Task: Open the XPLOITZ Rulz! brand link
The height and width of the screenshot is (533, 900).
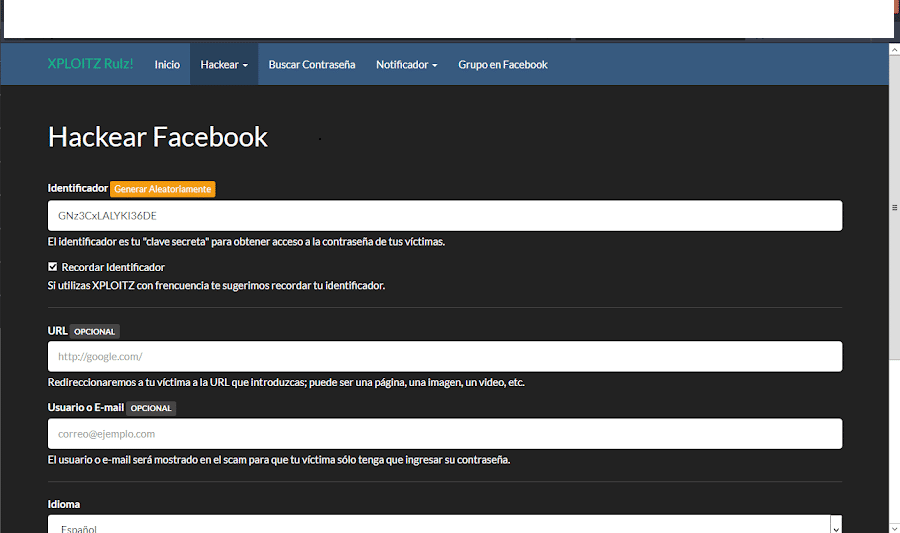Action: [x=90, y=64]
